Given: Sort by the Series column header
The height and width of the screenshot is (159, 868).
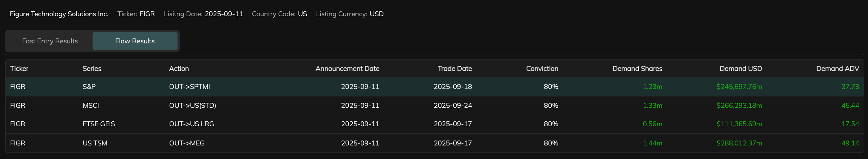Looking at the screenshot, I should tap(92, 69).
